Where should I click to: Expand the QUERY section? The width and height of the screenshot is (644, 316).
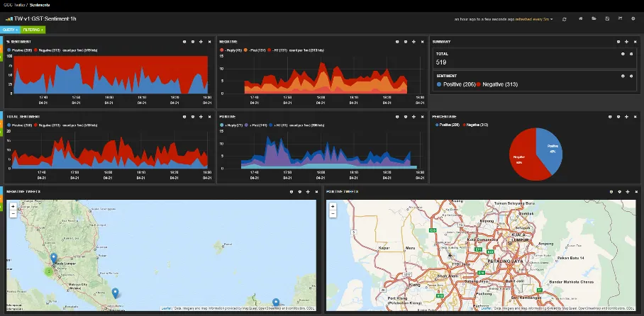(x=10, y=30)
